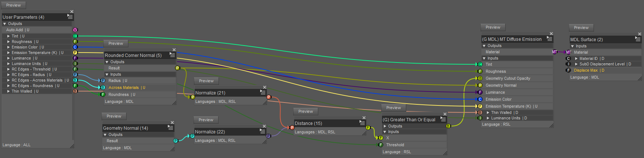
Task: Expand the Tint parameter in User Parameters
Action: pos(8,36)
